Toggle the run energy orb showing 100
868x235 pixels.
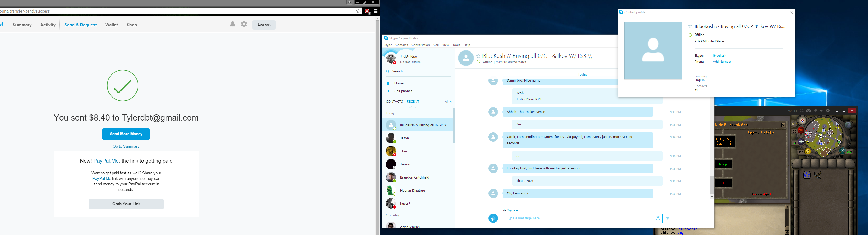[x=808, y=151]
